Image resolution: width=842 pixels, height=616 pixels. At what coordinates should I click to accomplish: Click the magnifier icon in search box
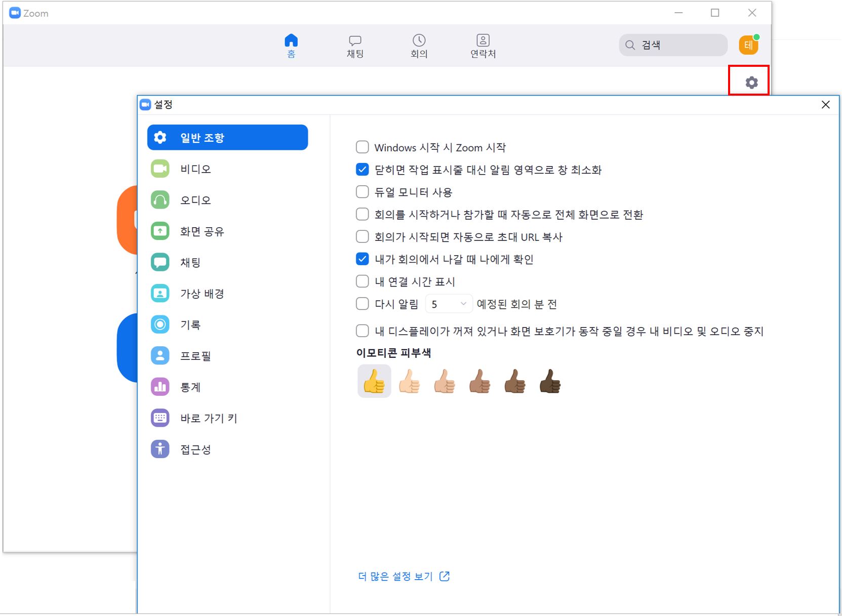click(630, 45)
